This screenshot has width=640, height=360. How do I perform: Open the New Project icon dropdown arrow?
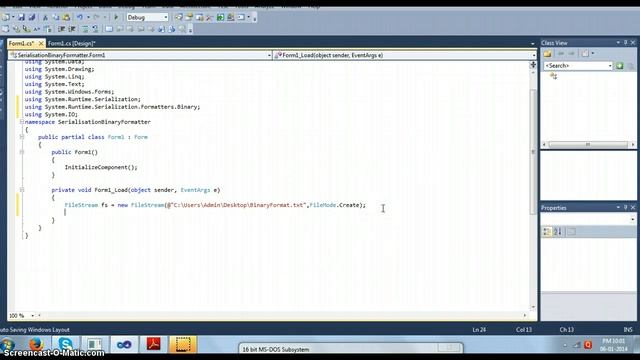[13, 17]
